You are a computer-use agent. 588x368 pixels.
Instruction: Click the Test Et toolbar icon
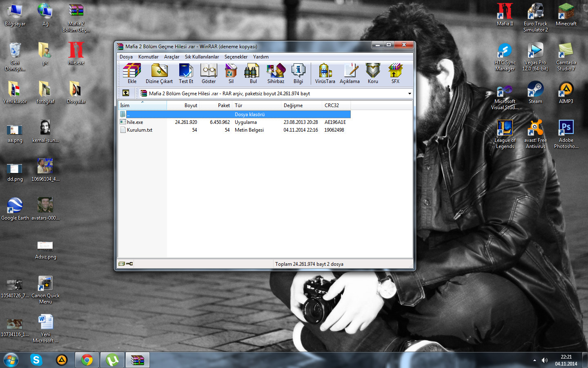click(x=186, y=74)
